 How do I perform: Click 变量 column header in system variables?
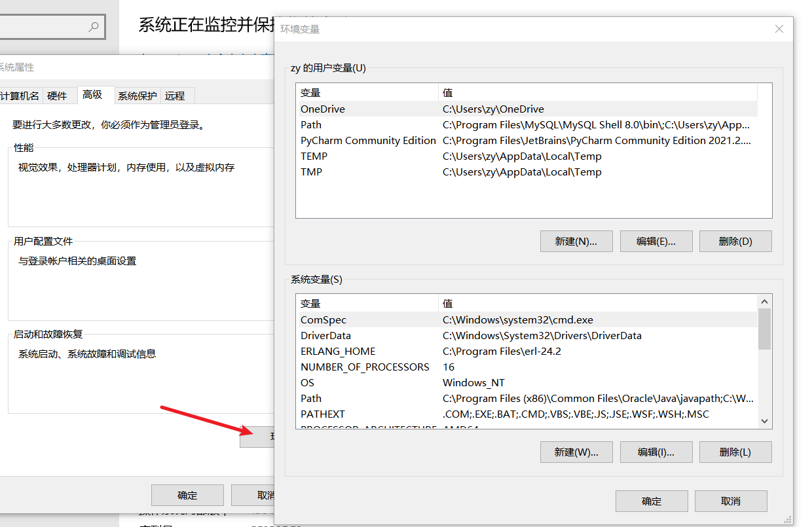click(x=367, y=303)
